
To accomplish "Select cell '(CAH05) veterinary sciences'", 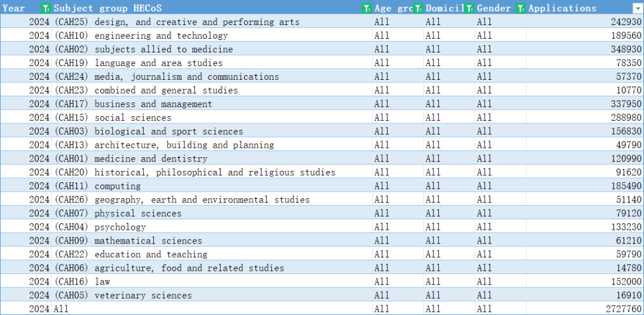I will coord(212,295).
